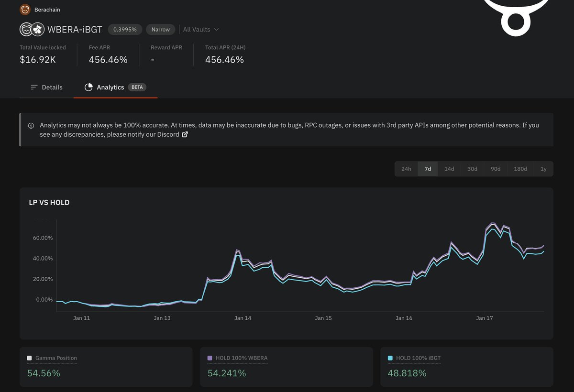The width and height of the screenshot is (574, 392).
Task: Click the Jan 14 chart date marker
Action: [243, 318]
